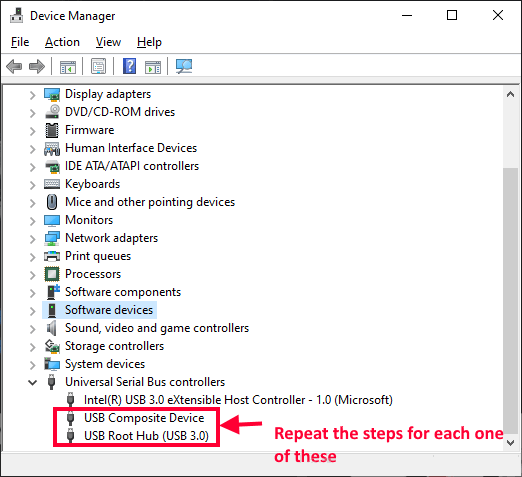This screenshot has width=522, height=477.
Task: Click the Human Interface Devices icon
Action: [x=52, y=148]
